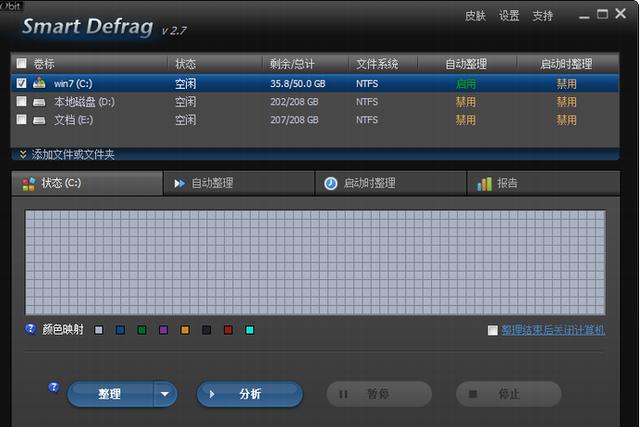640x427 pixels.
Task: Check the 本地磁盘 (D:) checkbox
Action: point(21,101)
